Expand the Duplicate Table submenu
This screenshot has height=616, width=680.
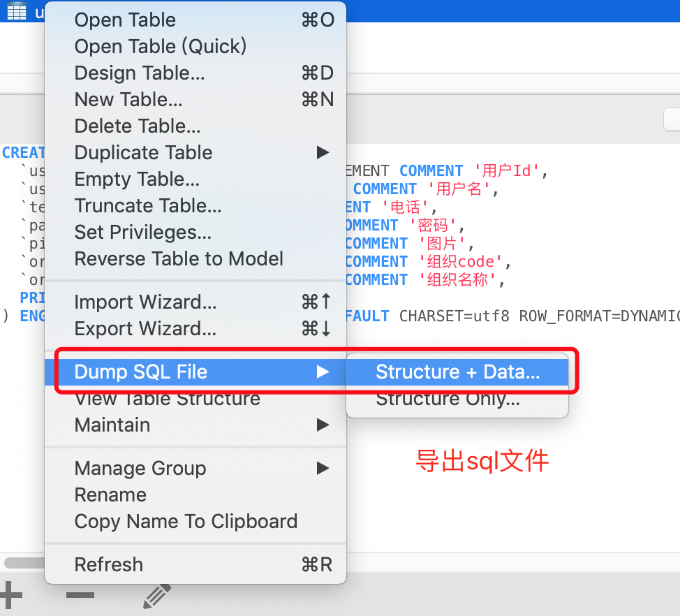click(322, 152)
